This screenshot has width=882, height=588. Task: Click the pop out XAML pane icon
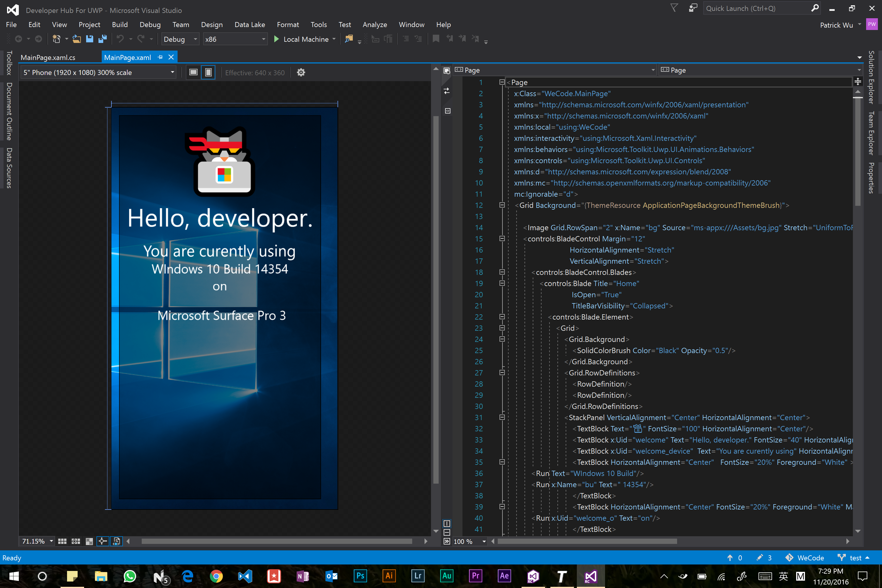point(447,71)
